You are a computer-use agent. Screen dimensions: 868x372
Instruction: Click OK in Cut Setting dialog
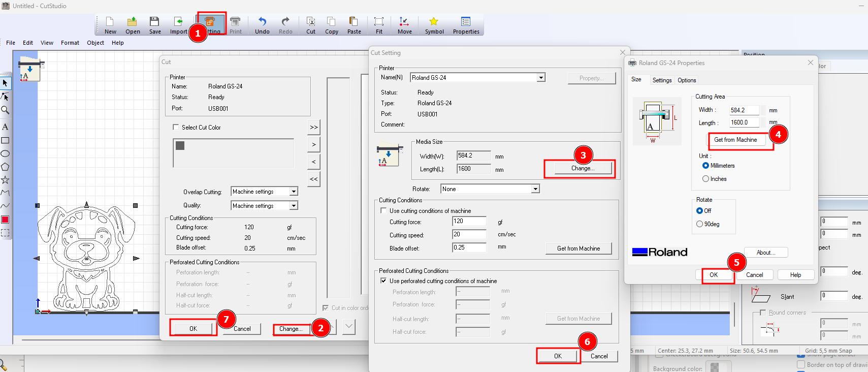[x=558, y=356]
